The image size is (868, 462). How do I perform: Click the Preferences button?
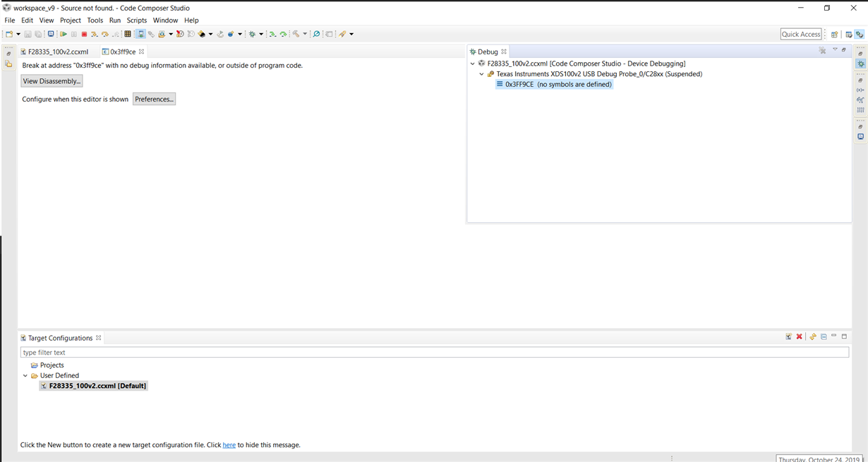pos(154,99)
